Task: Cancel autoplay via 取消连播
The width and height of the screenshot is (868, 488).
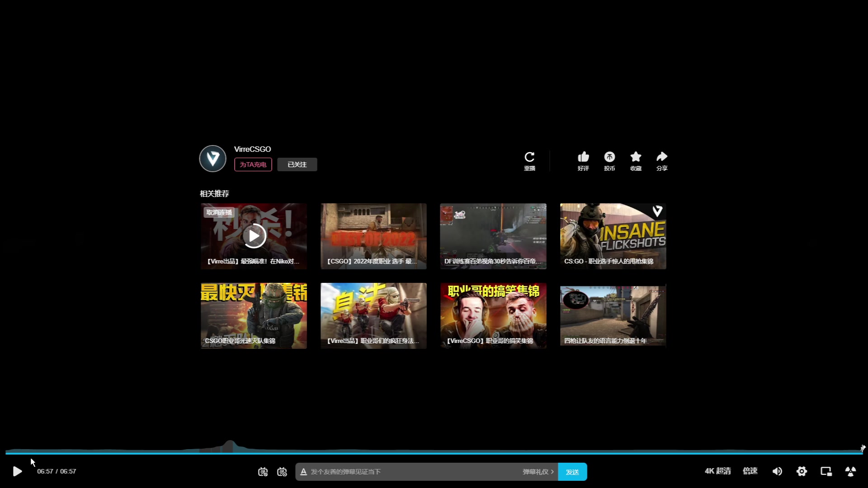Action: 219,212
